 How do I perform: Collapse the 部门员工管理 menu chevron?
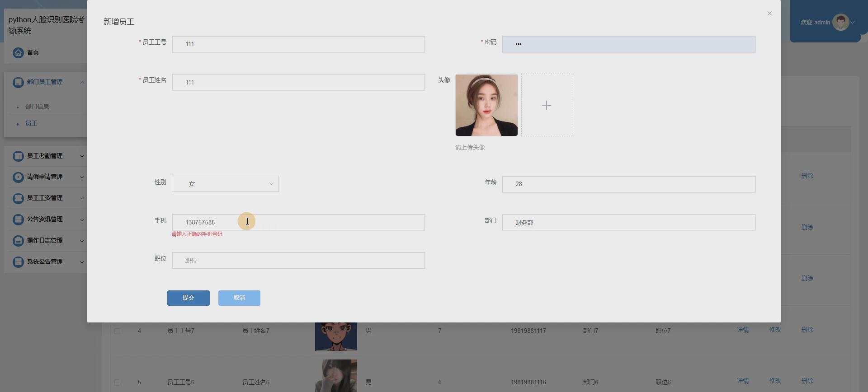click(82, 82)
